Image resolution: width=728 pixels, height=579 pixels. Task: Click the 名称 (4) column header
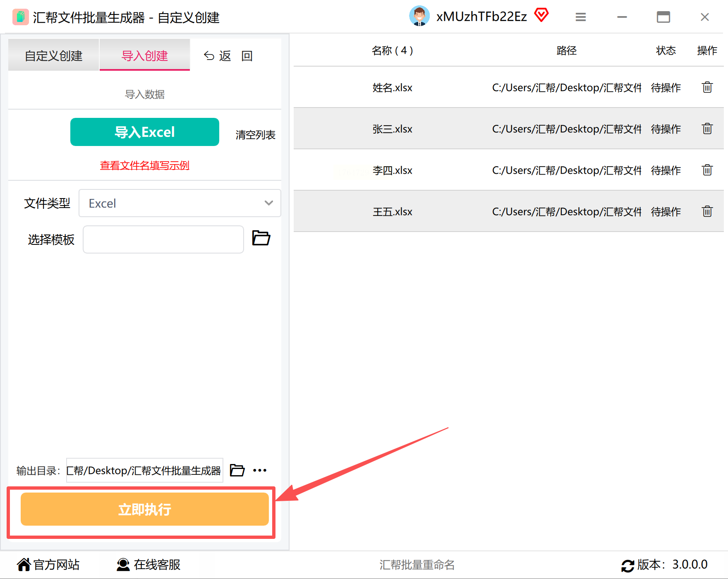click(393, 50)
